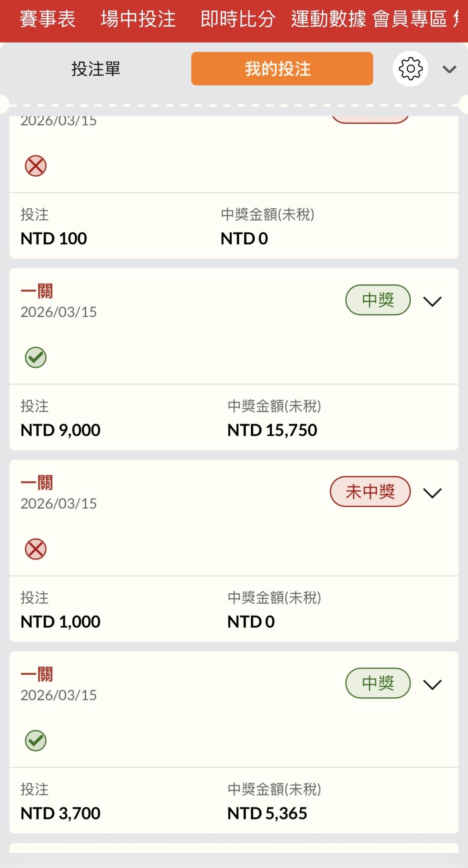Image resolution: width=468 pixels, height=868 pixels.
Task: Open the gear settings icon
Action: (x=410, y=68)
